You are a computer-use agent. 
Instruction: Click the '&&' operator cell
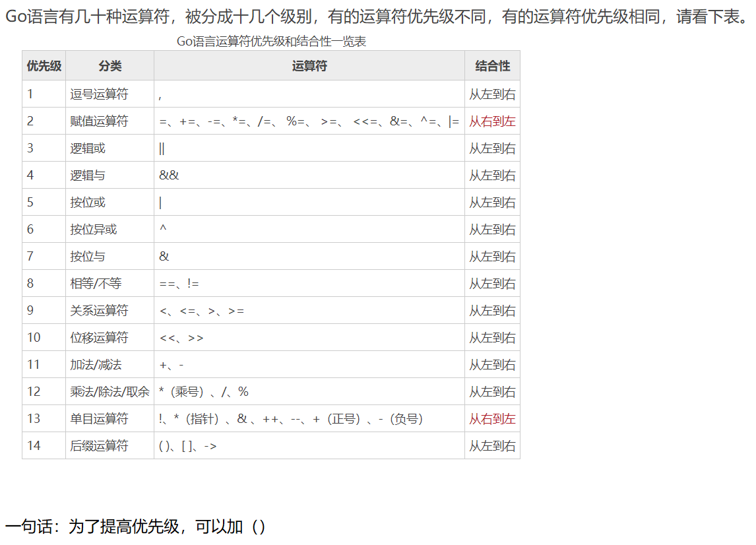pyautogui.click(x=309, y=175)
